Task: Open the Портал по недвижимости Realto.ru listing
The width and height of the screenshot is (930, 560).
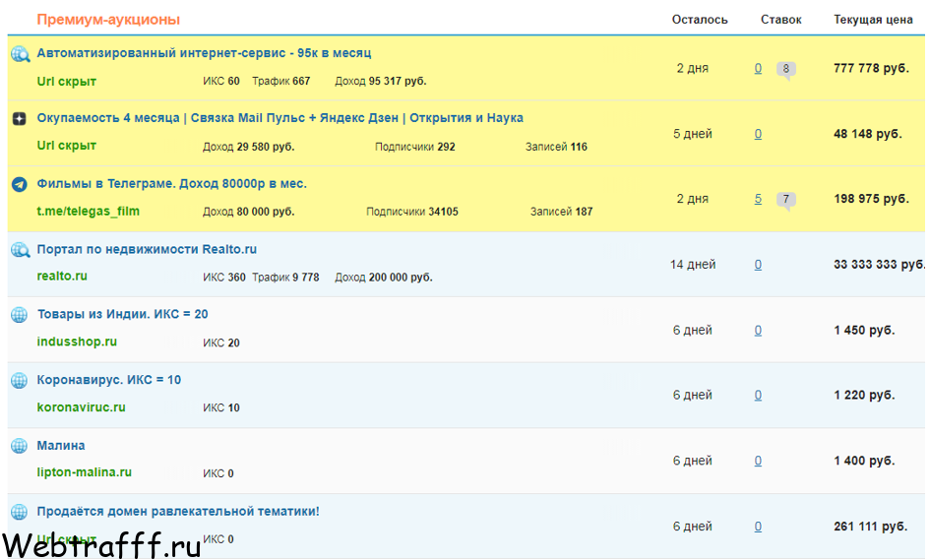Action: (x=147, y=249)
